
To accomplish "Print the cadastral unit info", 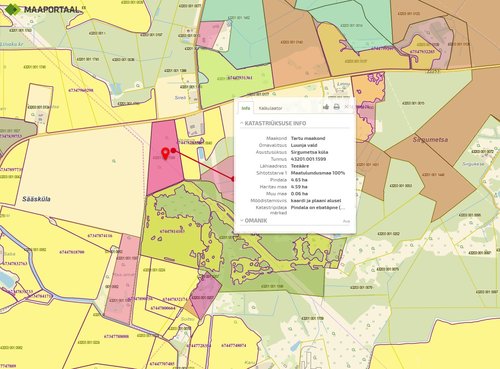I will [x=337, y=107].
